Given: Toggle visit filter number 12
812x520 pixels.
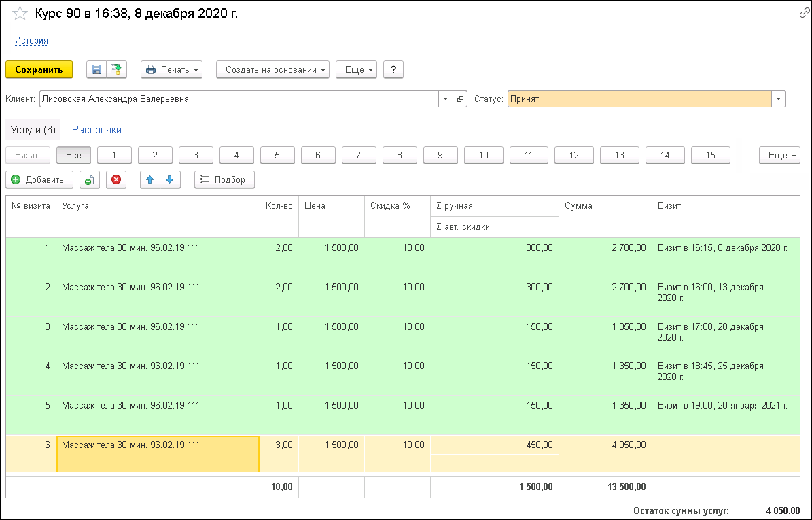Looking at the screenshot, I should [573, 155].
